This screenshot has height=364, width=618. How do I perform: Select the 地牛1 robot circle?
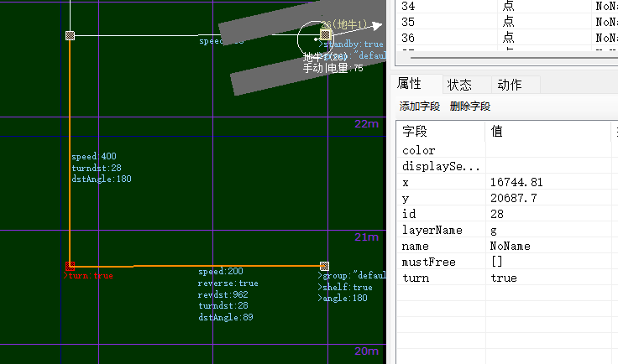coord(315,37)
